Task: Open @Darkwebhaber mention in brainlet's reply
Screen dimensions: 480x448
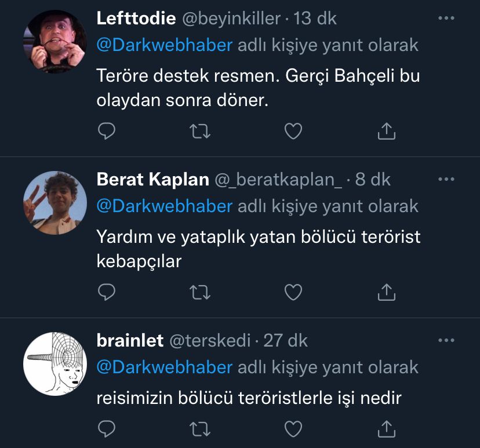Action: pos(164,367)
